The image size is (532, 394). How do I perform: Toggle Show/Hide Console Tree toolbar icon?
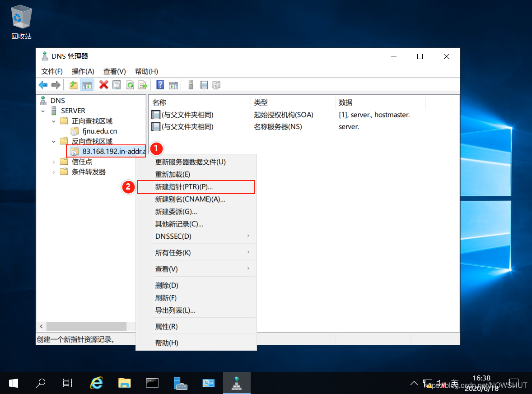[x=87, y=85]
